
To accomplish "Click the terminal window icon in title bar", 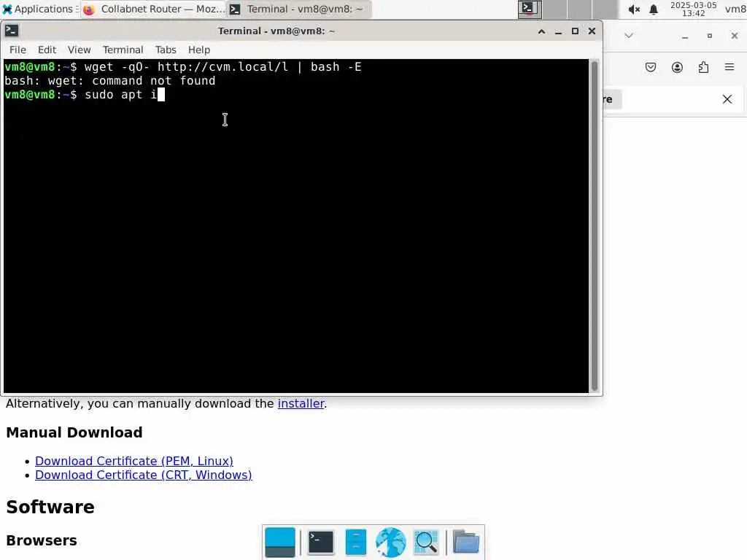I will (x=12, y=31).
